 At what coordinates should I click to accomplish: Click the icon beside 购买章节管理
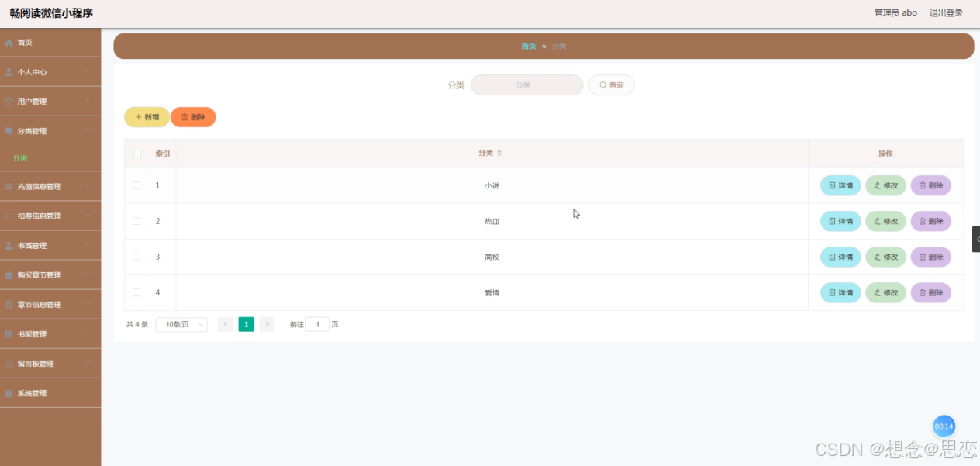(9, 275)
